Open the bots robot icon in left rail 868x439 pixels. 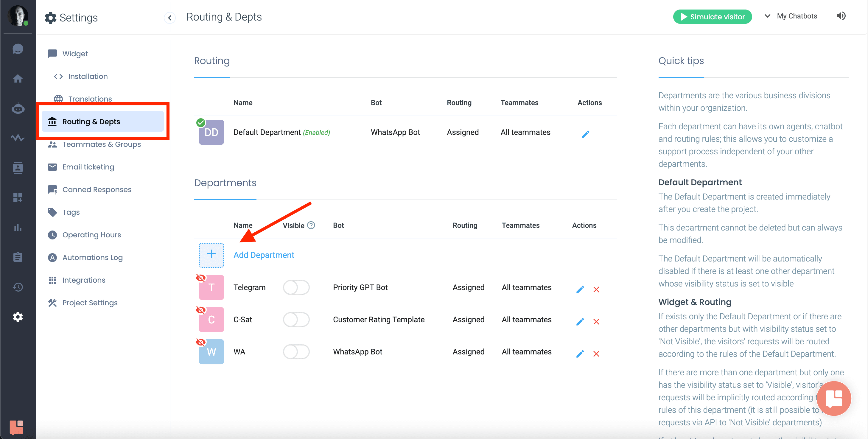pos(18,108)
